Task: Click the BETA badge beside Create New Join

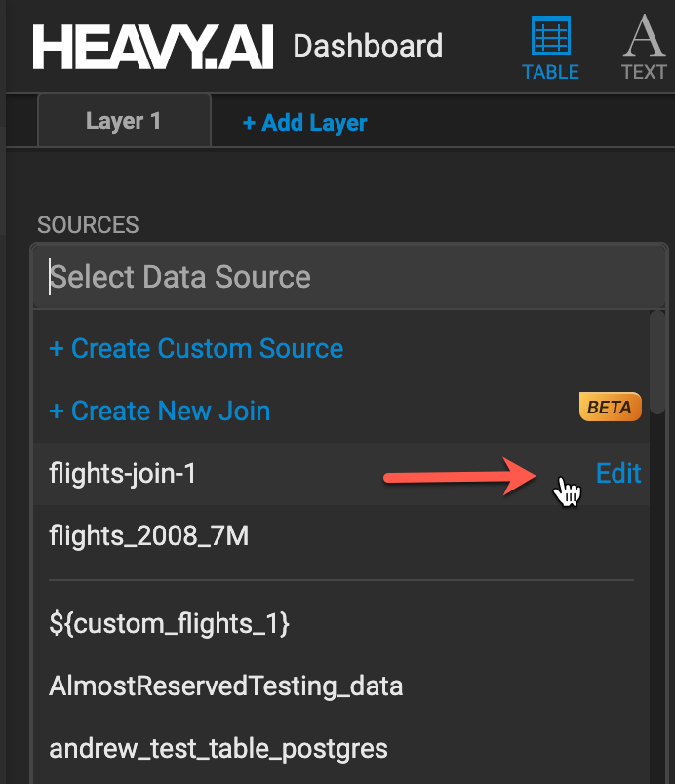Action: pos(610,408)
